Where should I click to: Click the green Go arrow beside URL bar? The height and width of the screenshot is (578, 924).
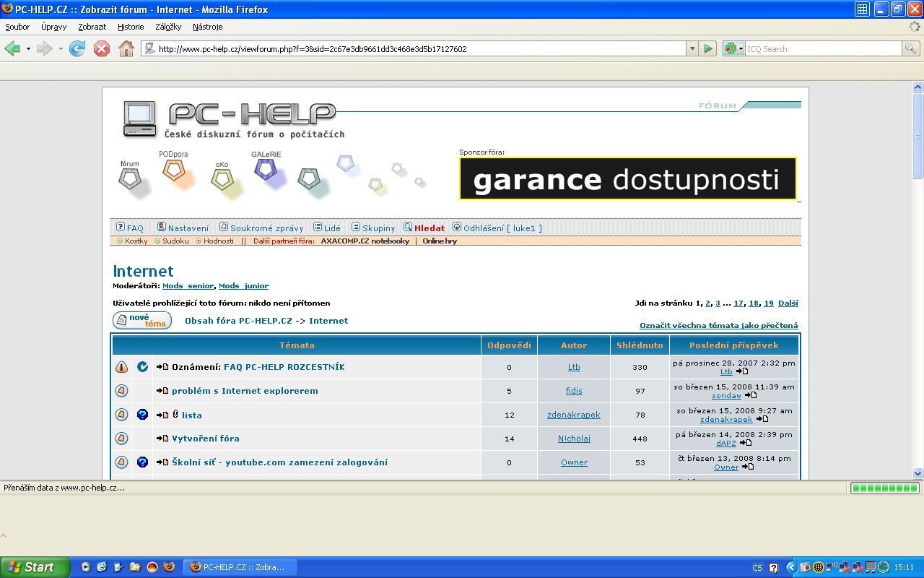pos(708,49)
